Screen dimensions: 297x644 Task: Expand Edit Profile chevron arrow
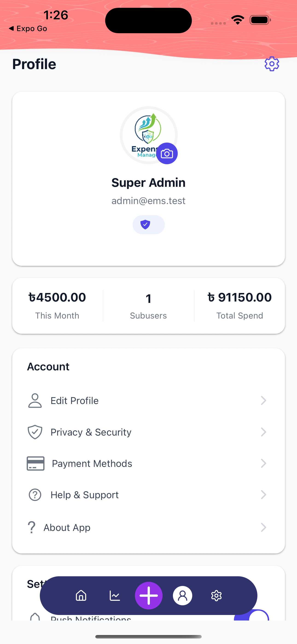click(x=263, y=401)
